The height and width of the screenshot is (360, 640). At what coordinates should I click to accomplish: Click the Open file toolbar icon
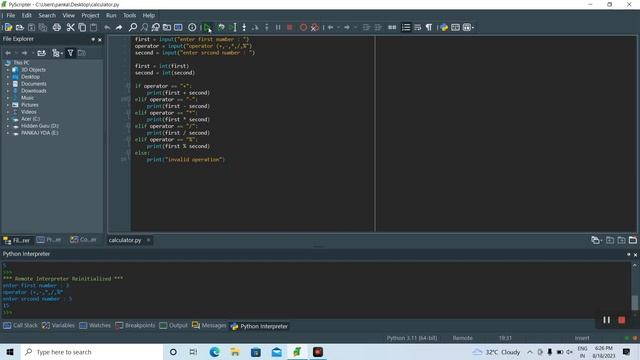click(x=20, y=27)
